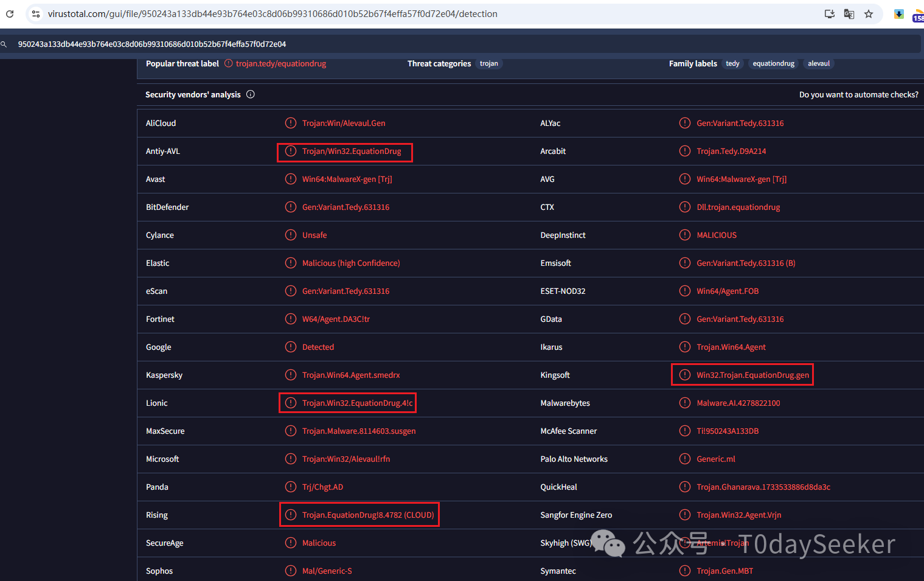This screenshot has height=581, width=924.
Task: Click alert icon for Palo Alto Networks result
Action: (685, 459)
